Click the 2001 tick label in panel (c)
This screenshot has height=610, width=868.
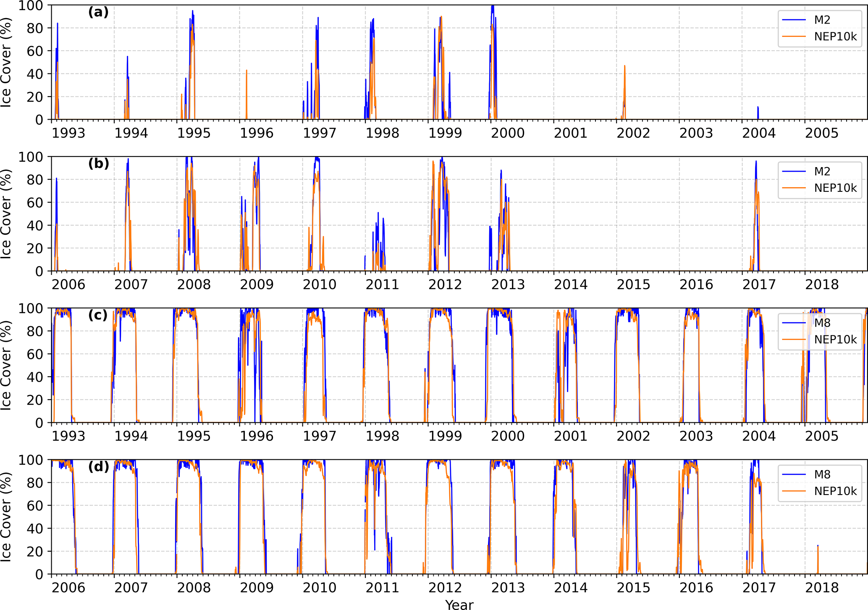point(570,436)
